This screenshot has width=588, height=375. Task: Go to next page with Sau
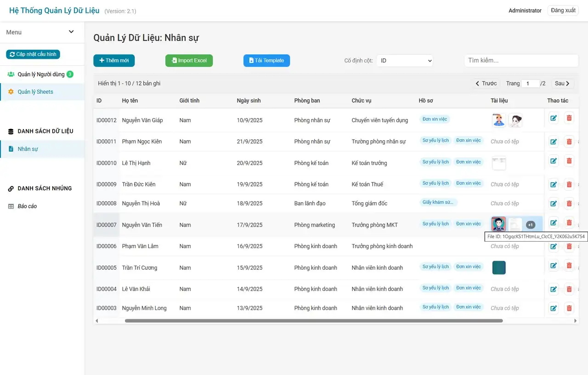coord(562,83)
